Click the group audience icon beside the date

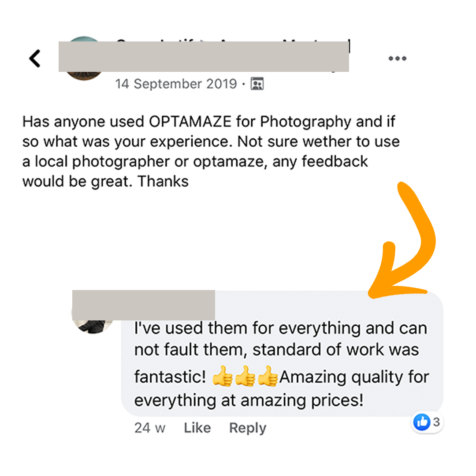(257, 84)
